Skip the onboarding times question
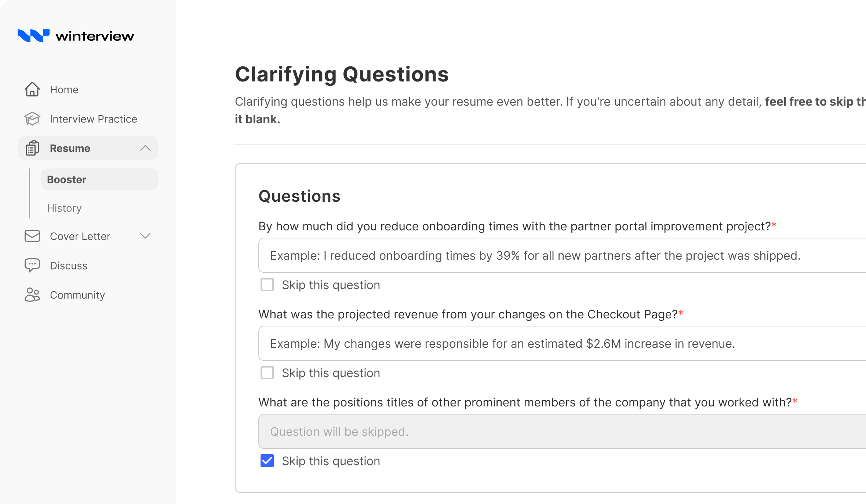 (x=267, y=285)
